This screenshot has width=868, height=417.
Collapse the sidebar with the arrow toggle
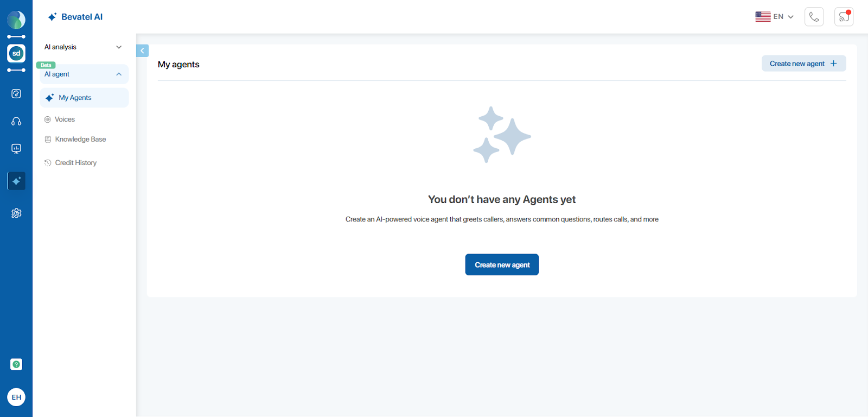click(142, 50)
